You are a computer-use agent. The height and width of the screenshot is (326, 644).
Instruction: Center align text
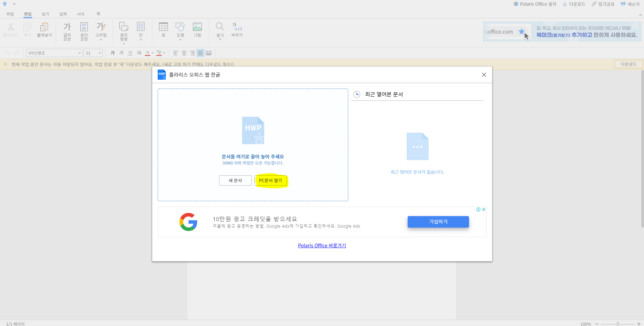tap(184, 53)
